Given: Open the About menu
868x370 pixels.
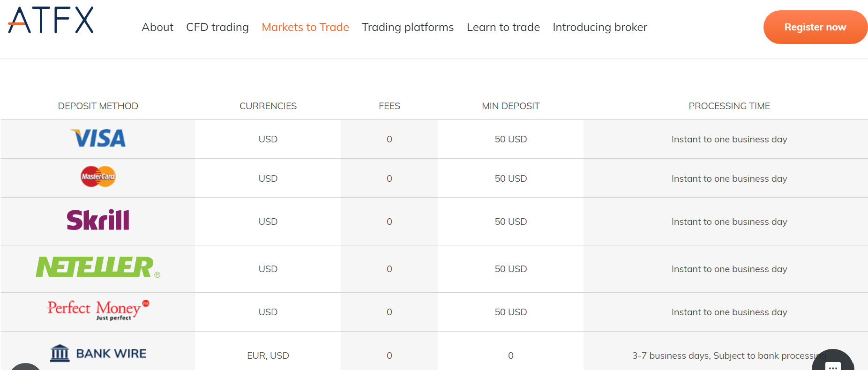Looking at the screenshot, I should pyautogui.click(x=157, y=27).
